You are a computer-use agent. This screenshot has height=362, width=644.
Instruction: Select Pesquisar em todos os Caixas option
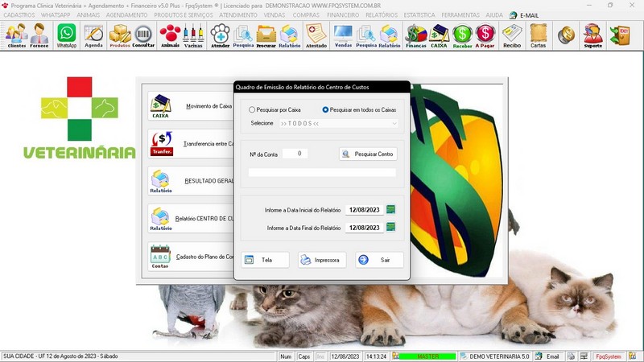(x=359, y=110)
